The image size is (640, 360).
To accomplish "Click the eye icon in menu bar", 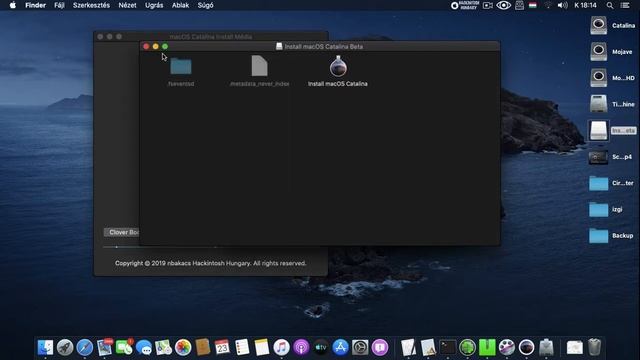I will click(x=503, y=5).
